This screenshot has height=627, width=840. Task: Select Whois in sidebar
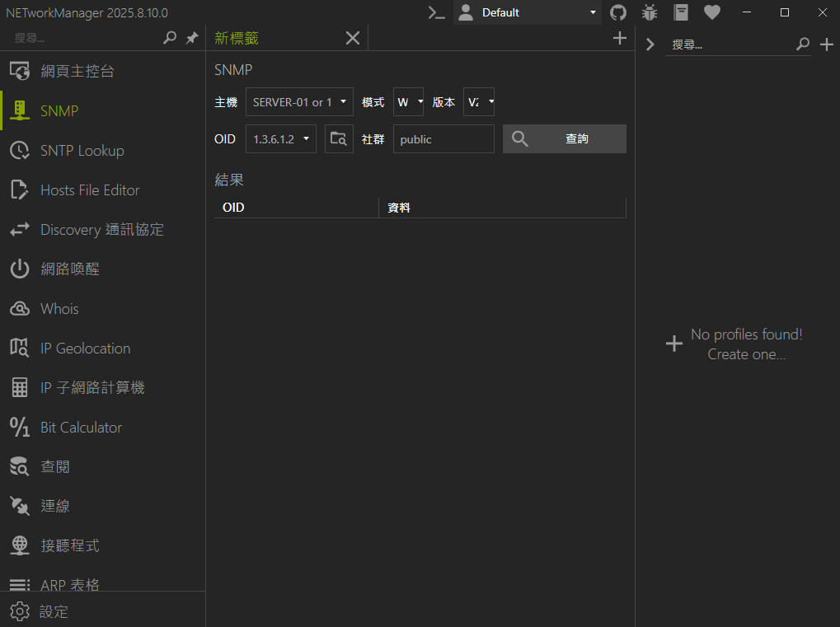pyautogui.click(x=103, y=309)
